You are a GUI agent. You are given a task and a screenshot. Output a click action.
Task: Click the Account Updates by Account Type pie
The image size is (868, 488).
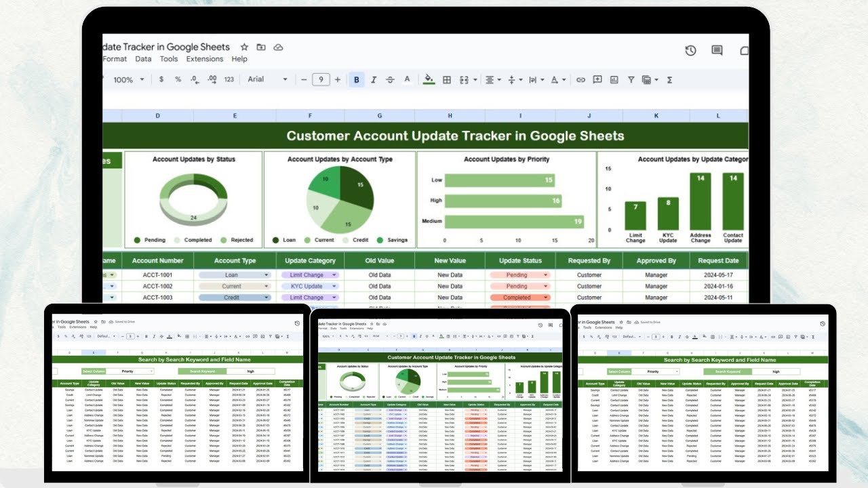point(340,200)
